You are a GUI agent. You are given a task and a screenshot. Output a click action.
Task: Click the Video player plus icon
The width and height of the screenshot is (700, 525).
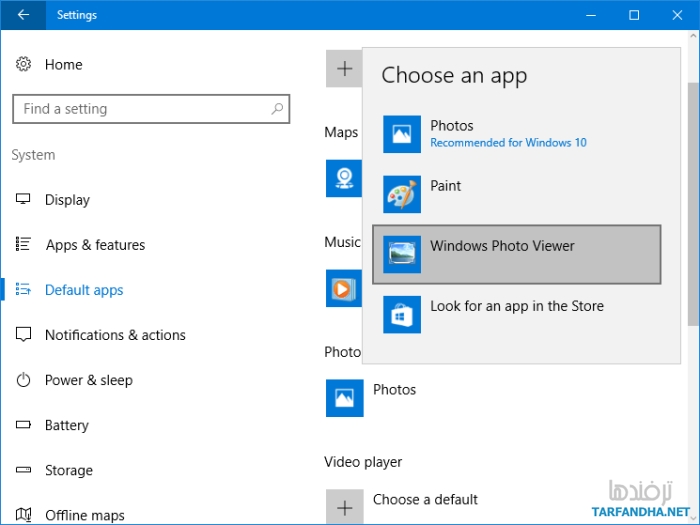[344, 507]
